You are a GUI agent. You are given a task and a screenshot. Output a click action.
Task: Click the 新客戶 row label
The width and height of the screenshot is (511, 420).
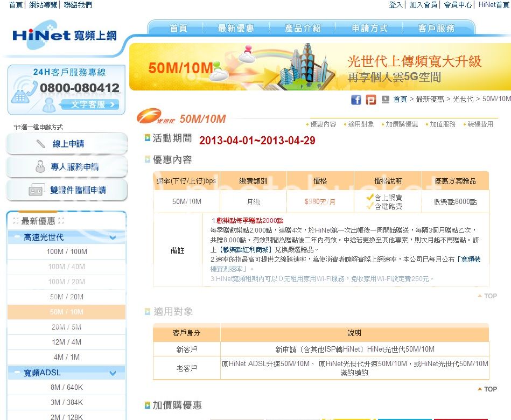[x=187, y=349]
